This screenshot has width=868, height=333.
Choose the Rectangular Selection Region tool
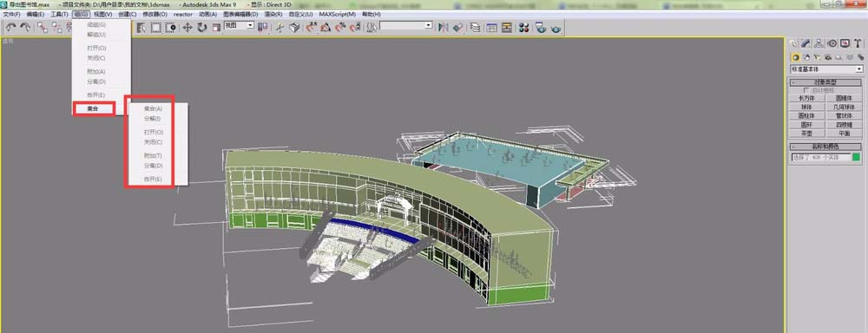tap(156, 27)
